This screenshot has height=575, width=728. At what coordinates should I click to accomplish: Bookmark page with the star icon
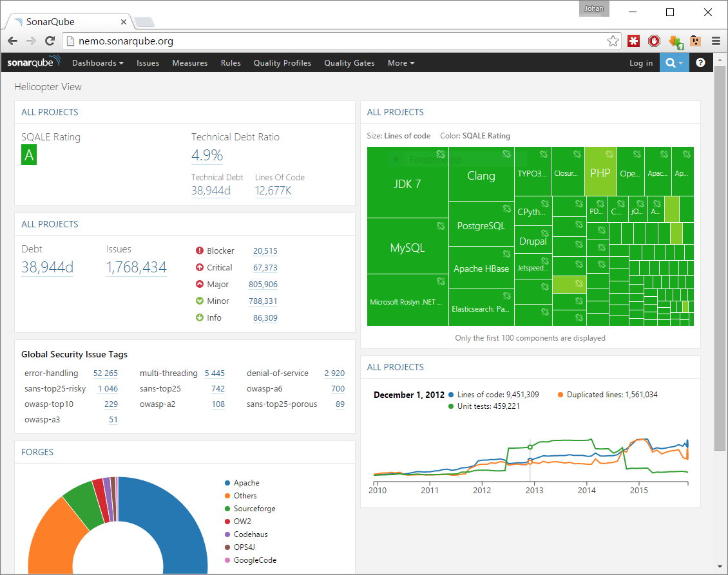click(x=613, y=41)
